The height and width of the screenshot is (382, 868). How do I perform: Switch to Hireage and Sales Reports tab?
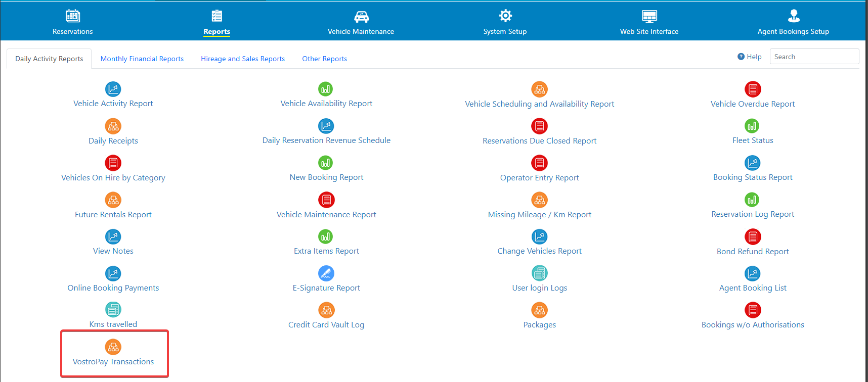coord(243,59)
